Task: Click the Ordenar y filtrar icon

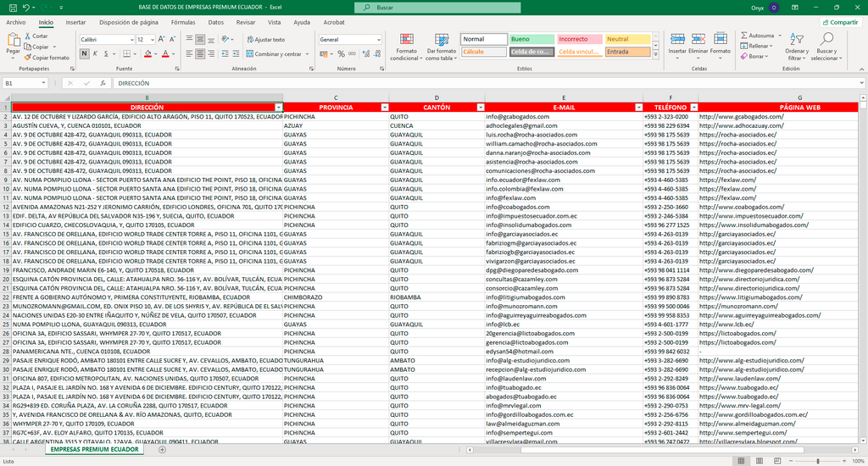Action: (796, 39)
